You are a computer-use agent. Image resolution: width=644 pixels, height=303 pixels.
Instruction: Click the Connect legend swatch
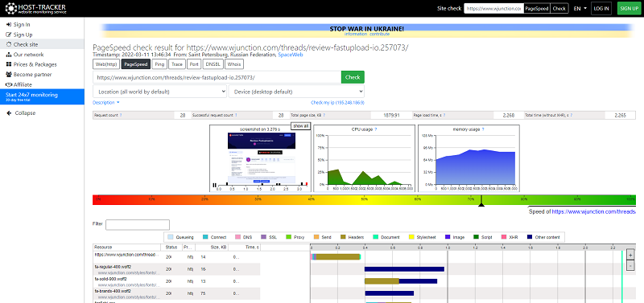tap(205, 237)
